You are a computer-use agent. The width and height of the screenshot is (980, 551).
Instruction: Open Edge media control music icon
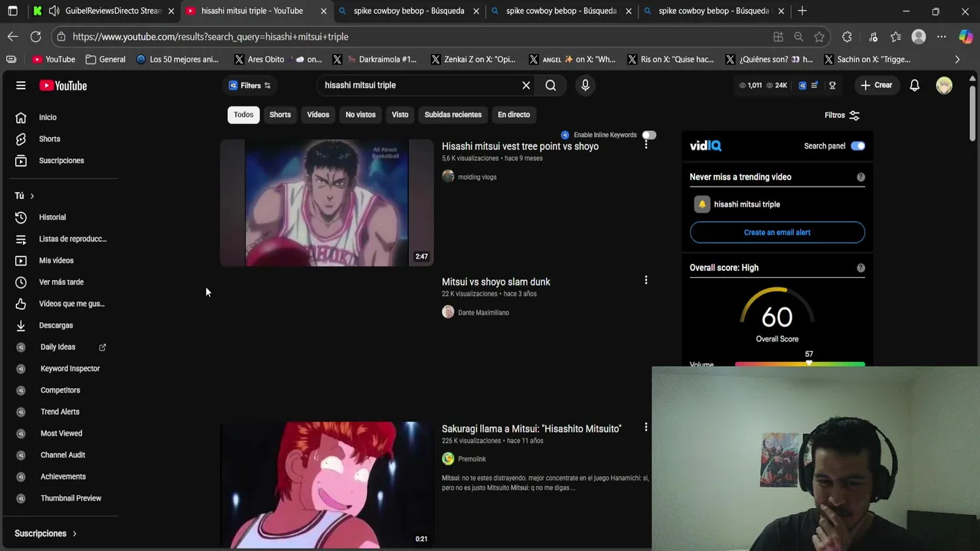click(873, 37)
